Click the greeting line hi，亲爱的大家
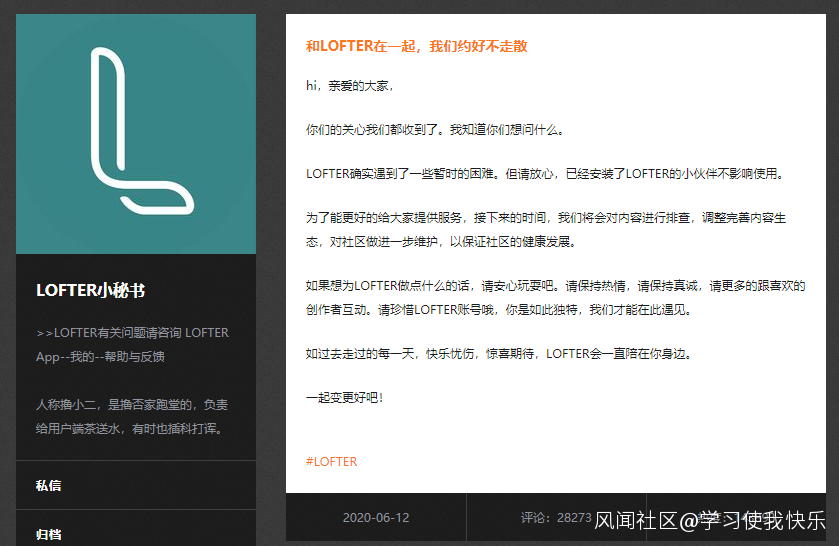The image size is (839, 546). click(350, 86)
